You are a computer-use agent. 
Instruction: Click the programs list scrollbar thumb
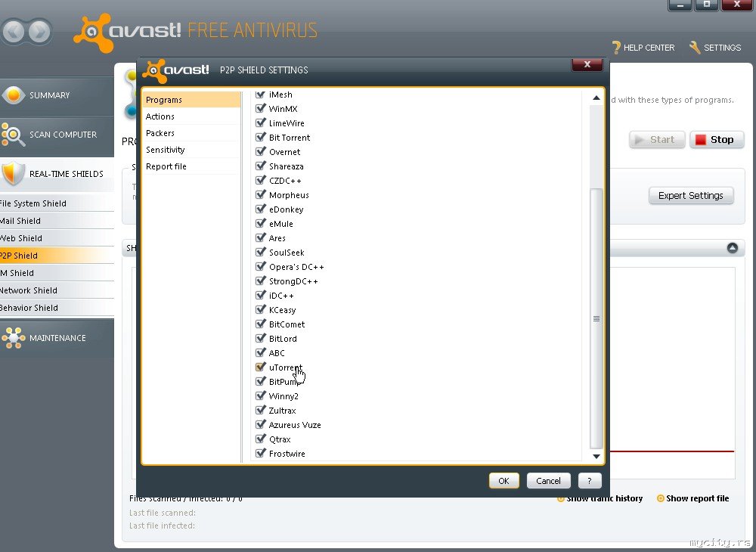596,318
